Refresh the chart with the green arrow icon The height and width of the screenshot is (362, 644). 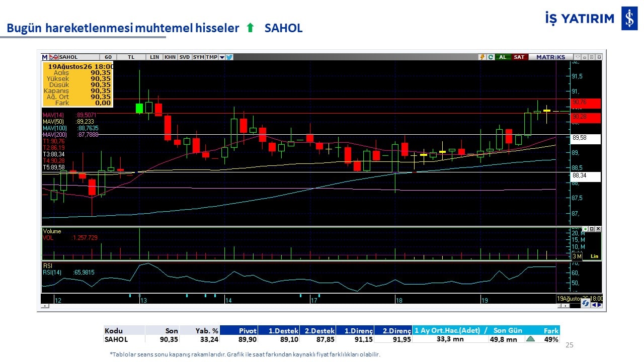[x=491, y=57]
